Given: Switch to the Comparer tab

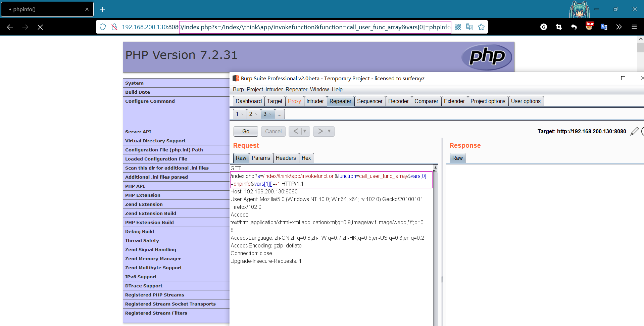Looking at the screenshot, I should pos(426,101).
